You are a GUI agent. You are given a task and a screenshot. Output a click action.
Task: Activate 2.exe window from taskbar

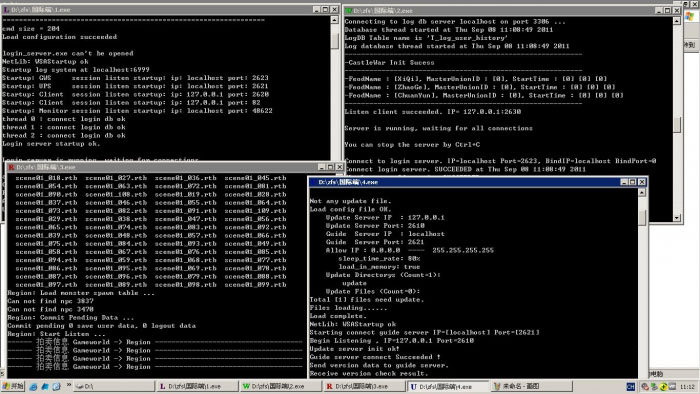(x=280, y=386)
